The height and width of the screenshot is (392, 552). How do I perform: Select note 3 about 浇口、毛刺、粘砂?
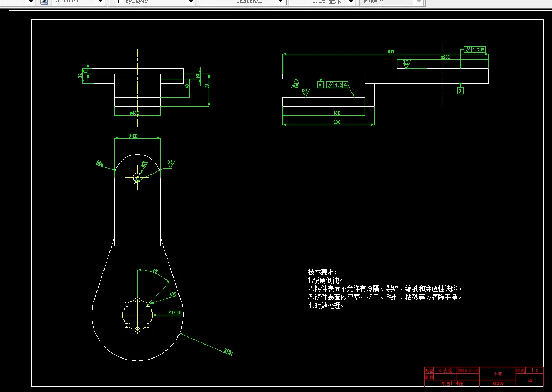[385, 297]
